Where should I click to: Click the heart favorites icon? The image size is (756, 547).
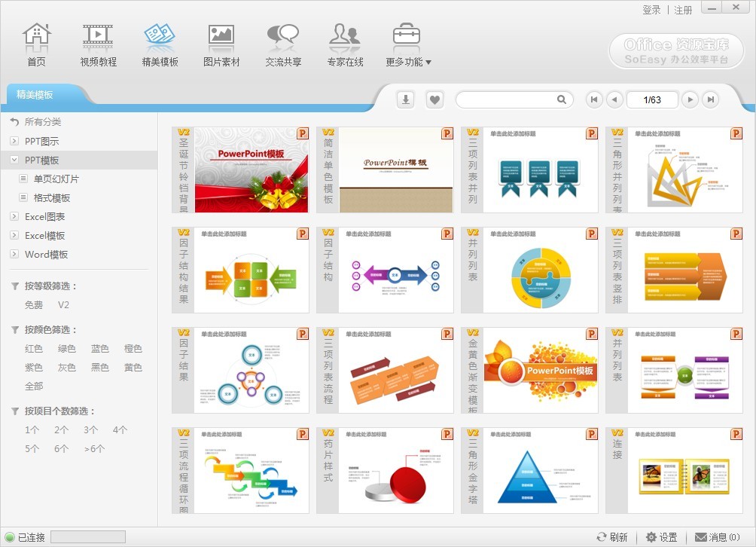tap(435, 100)
